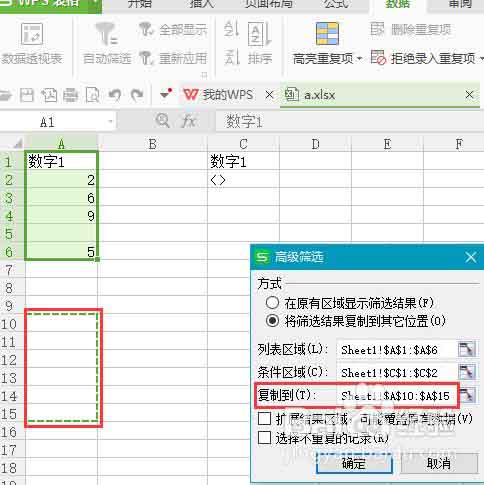Check the 扩展结果区域 checkbox
This screenshot has height=485, width=484.
[264, 419]
